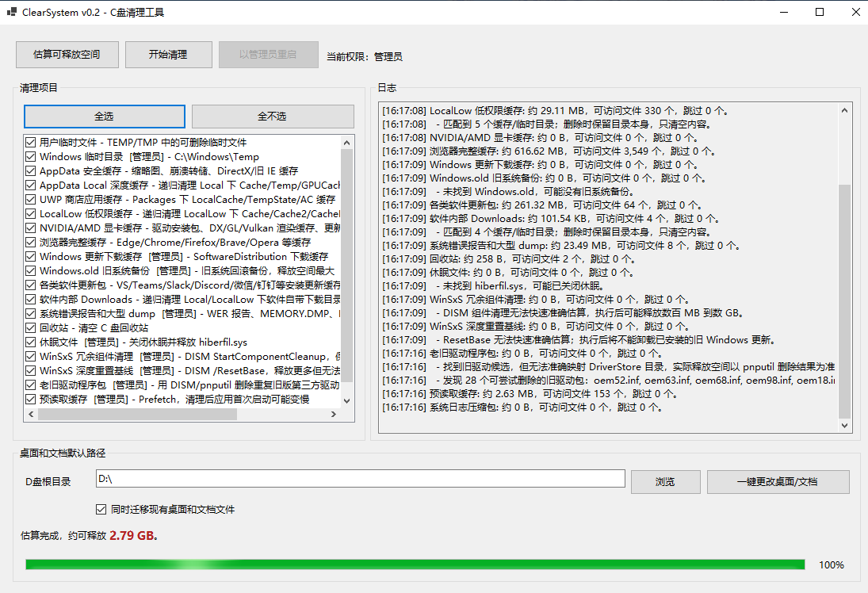
Task: Toggle LocalLow 低权限缓存 checkbox
Action: [30, 214]
